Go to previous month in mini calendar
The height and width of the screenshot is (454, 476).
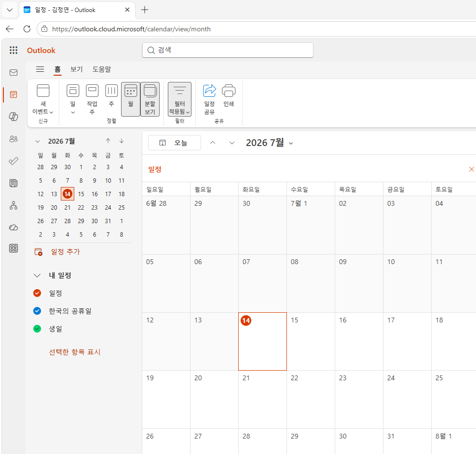108,141
